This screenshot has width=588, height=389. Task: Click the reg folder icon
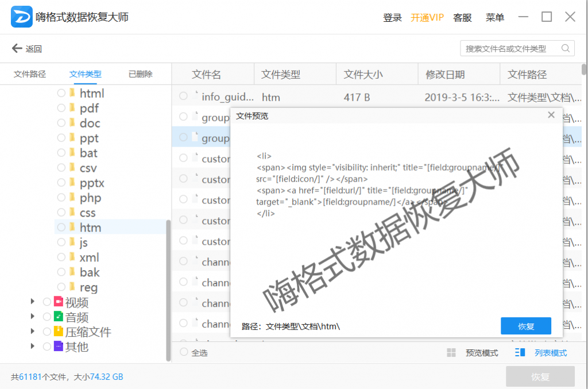[x=72, y=287]
